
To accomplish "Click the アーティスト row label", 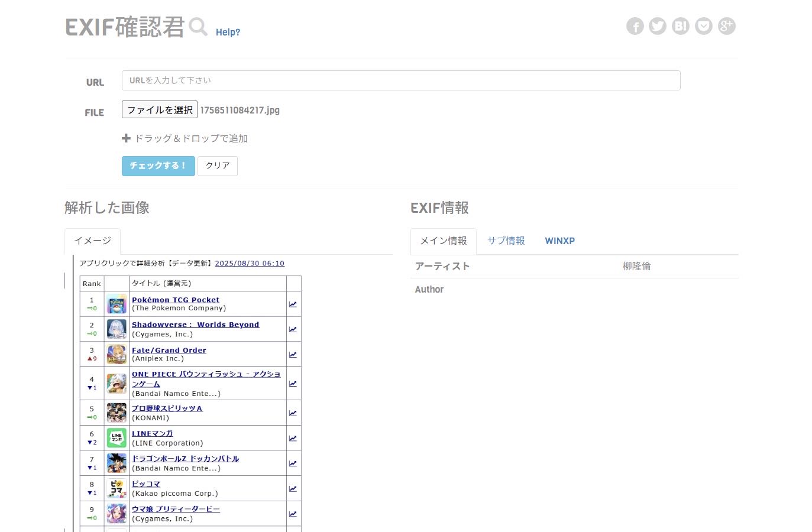I will [x=442, y=266].
